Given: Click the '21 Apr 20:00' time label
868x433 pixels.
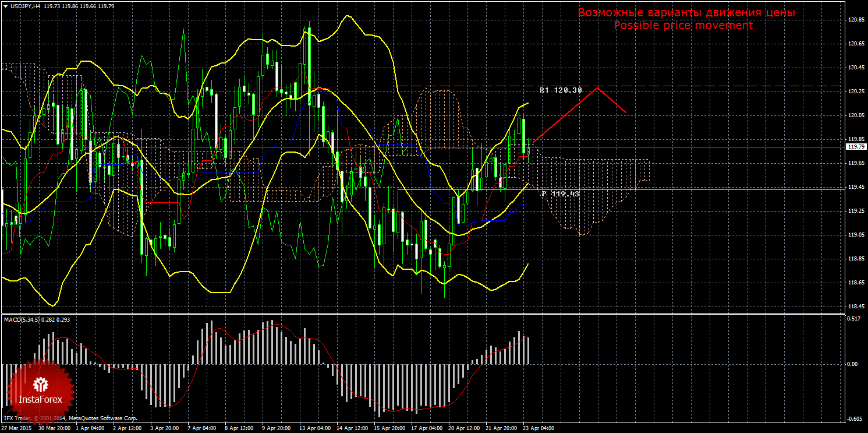Looking at the screenshot, I should pos(501,428).
